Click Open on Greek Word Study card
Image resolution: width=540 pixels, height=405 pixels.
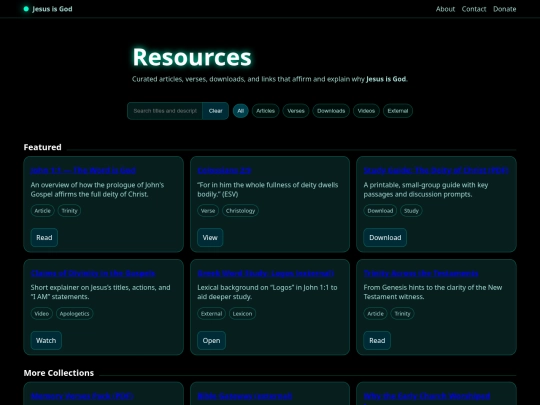[x=211, y=341]
